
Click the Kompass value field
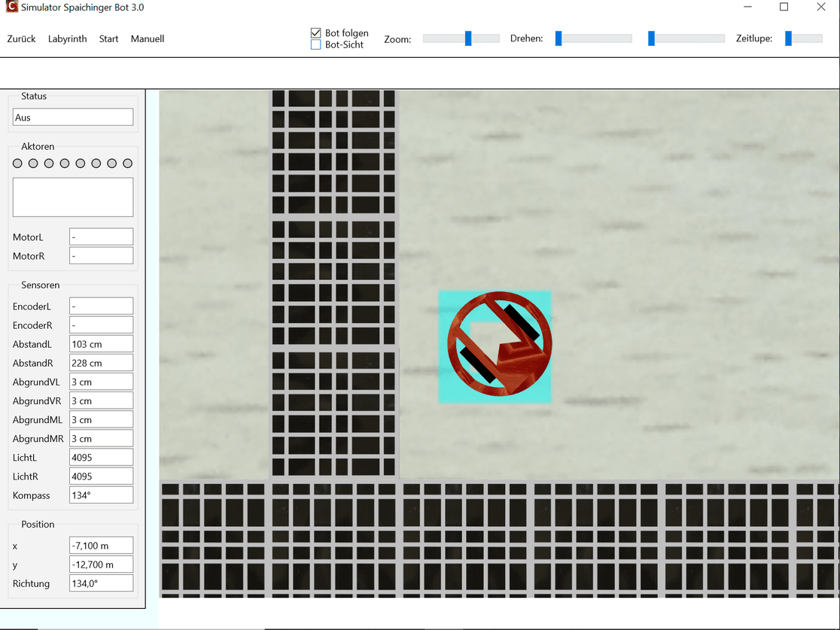101,495
